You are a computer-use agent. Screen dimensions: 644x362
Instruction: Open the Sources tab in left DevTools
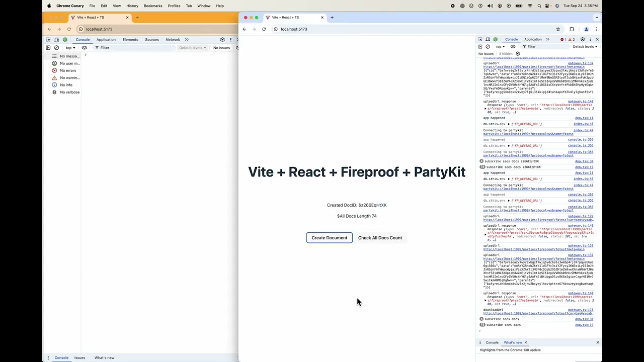click(152, 40)
